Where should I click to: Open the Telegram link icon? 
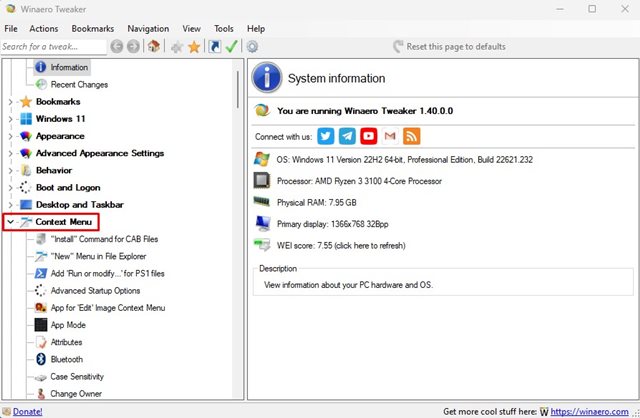[x=347, y=136]
